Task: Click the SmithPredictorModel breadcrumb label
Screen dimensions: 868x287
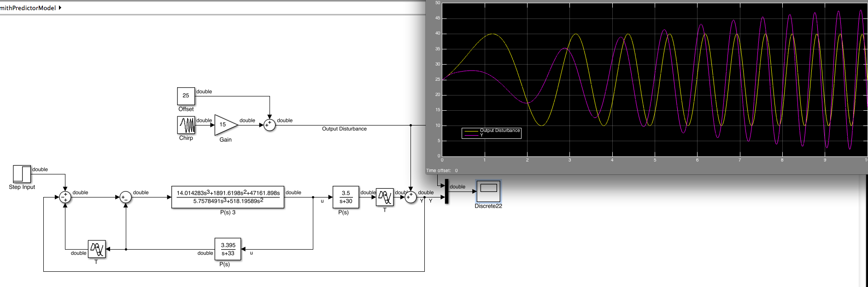Action: click(x=28, y=8)
